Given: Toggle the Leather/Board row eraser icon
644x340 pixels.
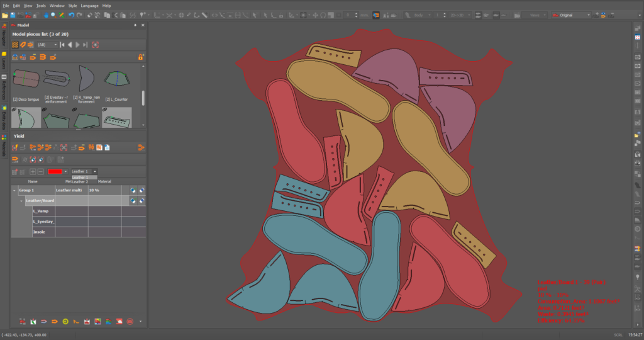Looking at the screenshot, I should (142, 201).
